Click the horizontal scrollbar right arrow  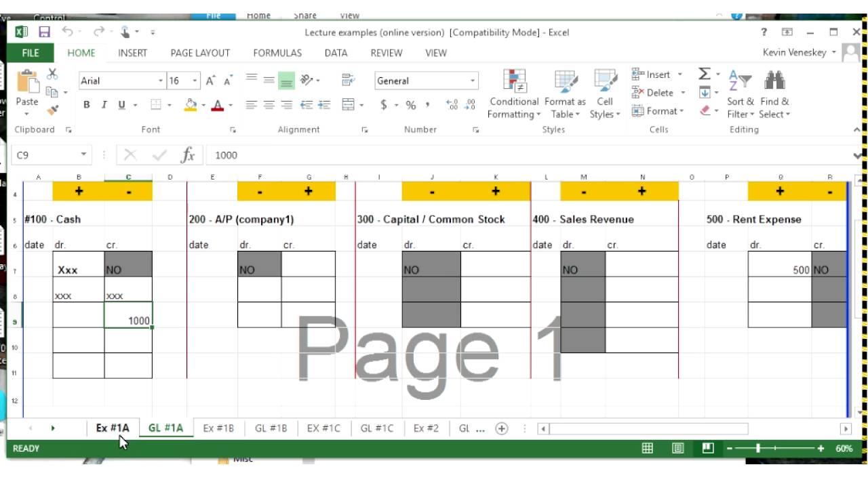[846, 428]
